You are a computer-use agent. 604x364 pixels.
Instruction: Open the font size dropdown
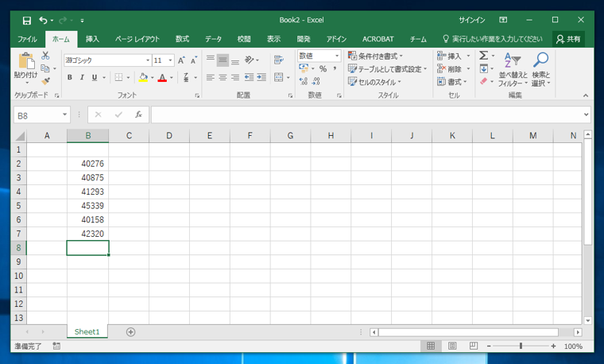pos(170,60)
